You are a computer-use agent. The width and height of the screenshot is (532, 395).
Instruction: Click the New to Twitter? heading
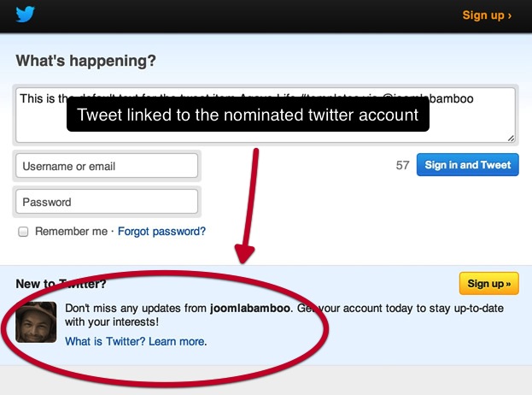tap(61, 284)
